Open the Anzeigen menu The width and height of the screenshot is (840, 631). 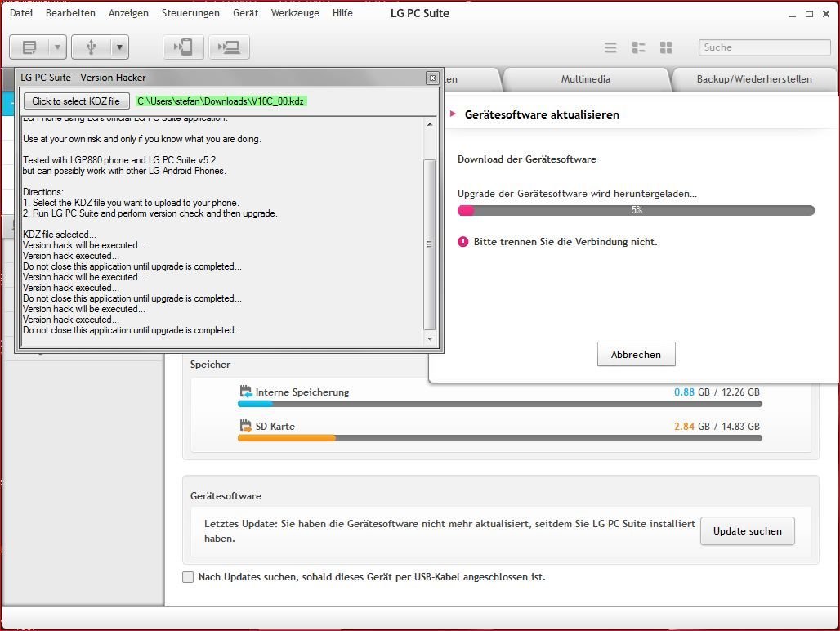[x=128, y=13]
